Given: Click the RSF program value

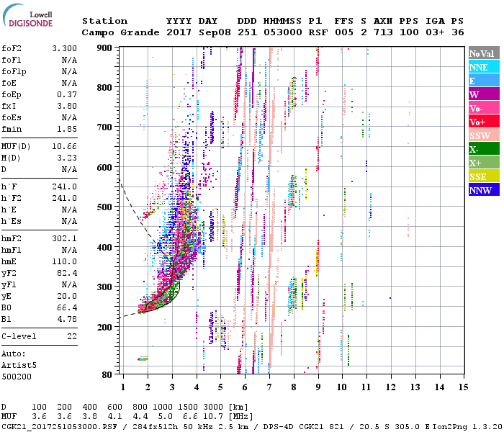Looking at the screenshot, I should [318, 32].
